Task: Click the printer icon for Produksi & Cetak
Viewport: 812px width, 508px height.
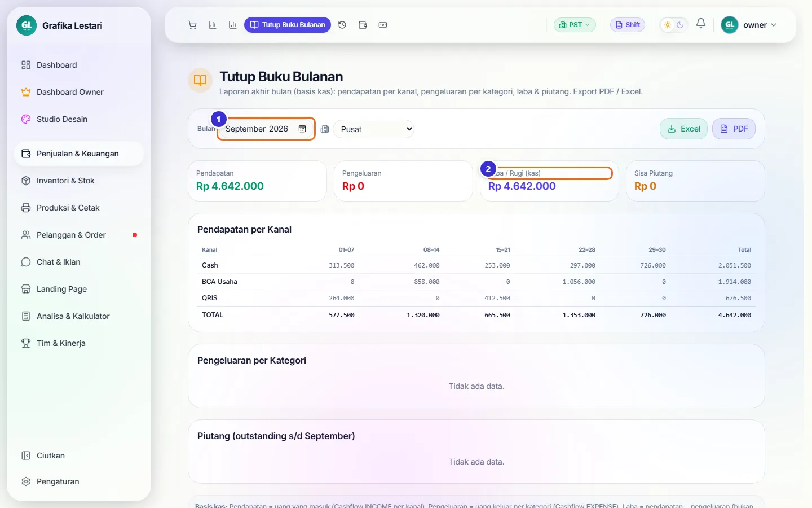Action: [26, 208]
